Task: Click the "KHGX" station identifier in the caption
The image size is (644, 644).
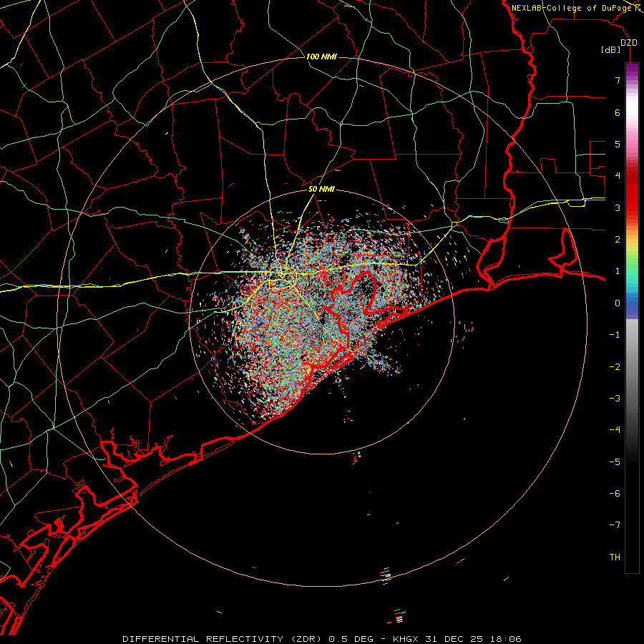Action: coord(406,639)
